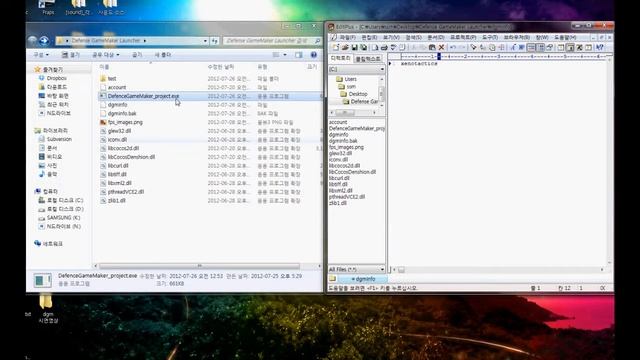Click the red X Delete icon in EditPlus
640x360 pixels.
pos(441,48)
